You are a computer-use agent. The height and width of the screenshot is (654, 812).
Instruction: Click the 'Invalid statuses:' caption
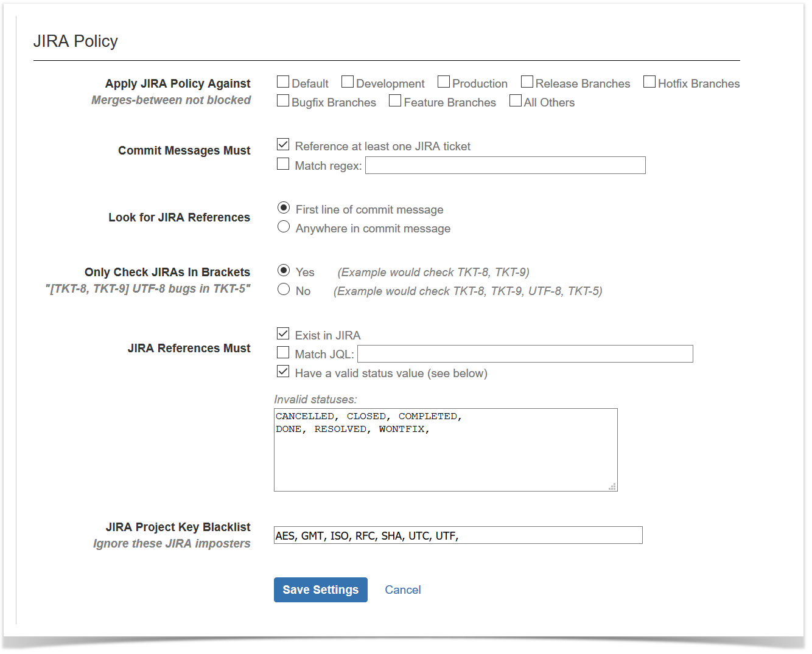[x=315, y=400]
